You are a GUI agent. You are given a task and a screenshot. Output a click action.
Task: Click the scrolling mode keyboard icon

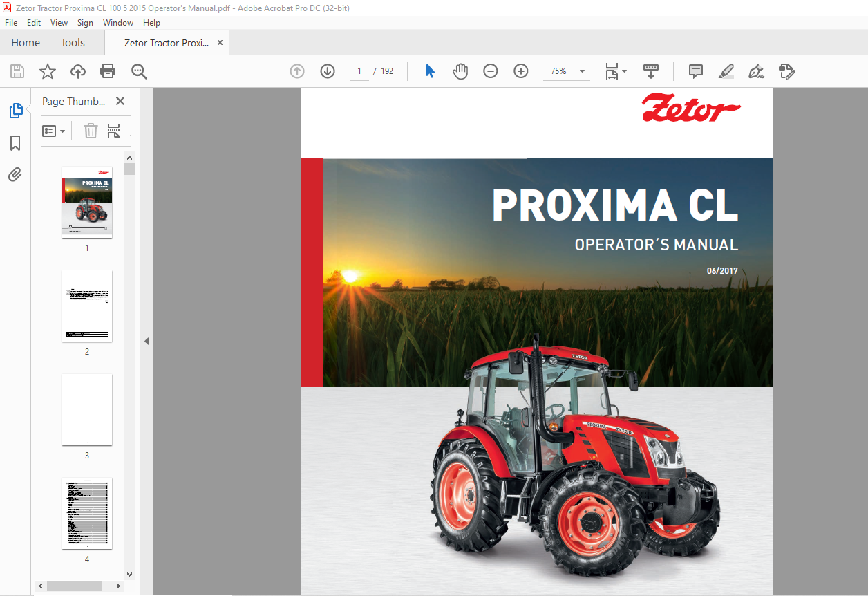pyautogui.click(x=651, y=71)
